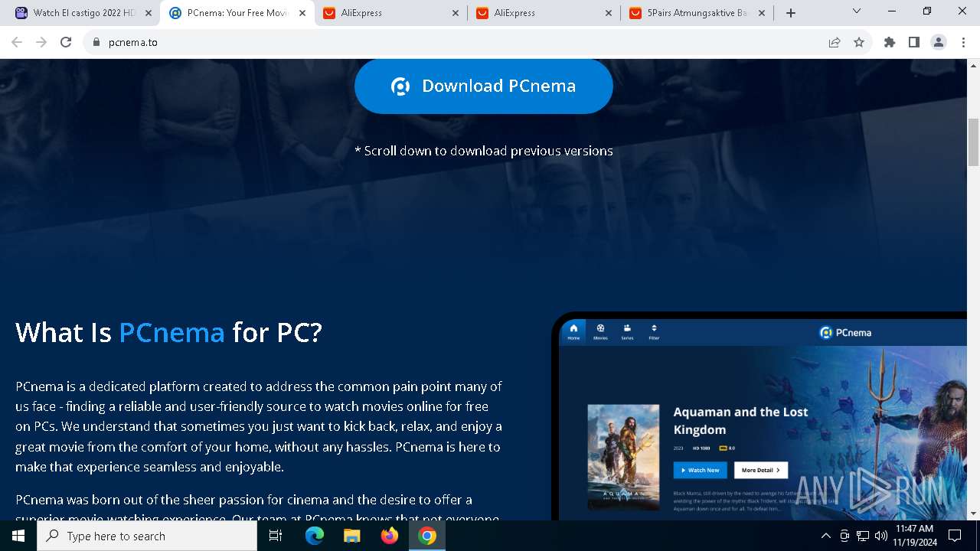Close the 5Pairs Atmungsaktive tab

(x=762, y=13)
